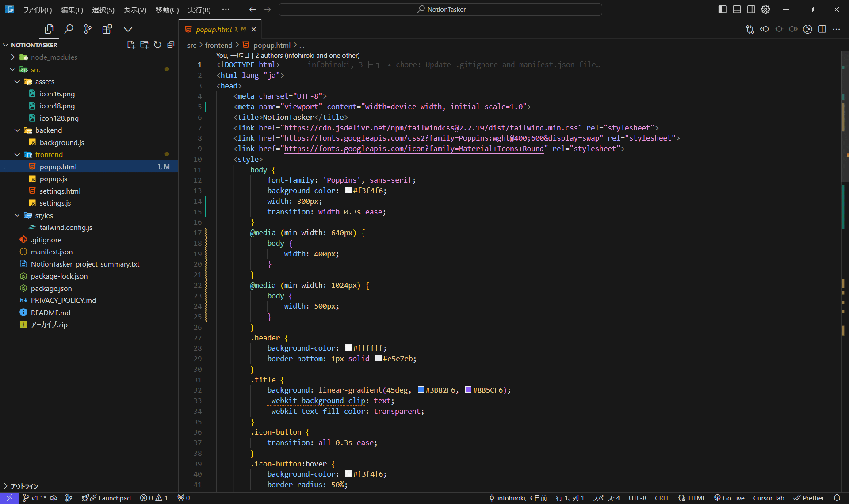
Task: Split the editor to the right
Action: tap(822, 29)
